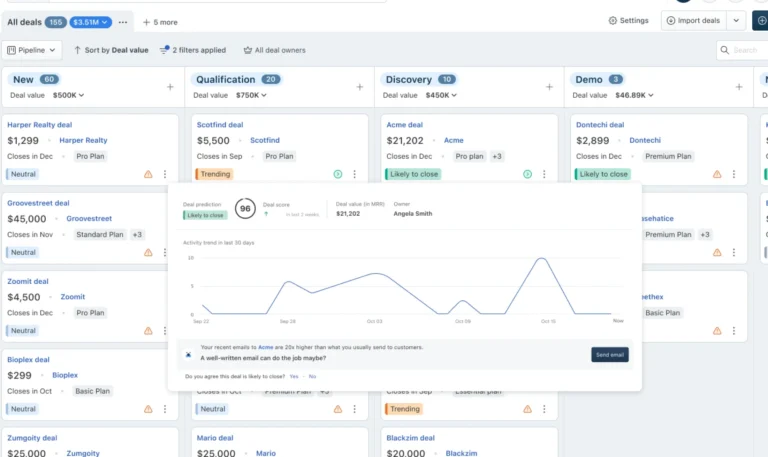The image size is (768, 457).
Task: Answer Yes to likely to close question
Action: tap(294, 377)
